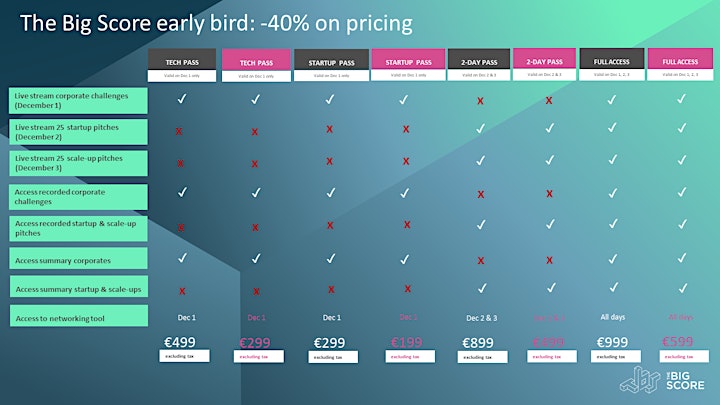Click the Access summary corporates label
The width and height of the screenshot is (720, 405).
point(79,259)
